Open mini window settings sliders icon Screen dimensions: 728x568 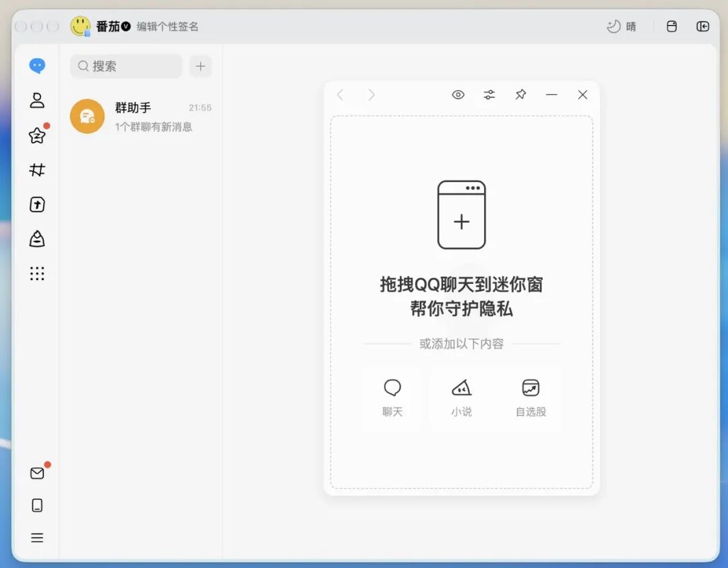489,95
